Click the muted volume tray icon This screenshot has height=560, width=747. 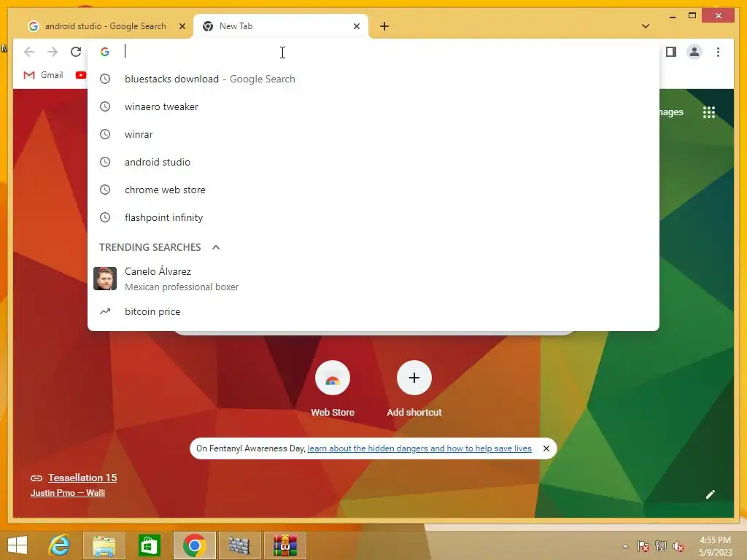point(678,546)
